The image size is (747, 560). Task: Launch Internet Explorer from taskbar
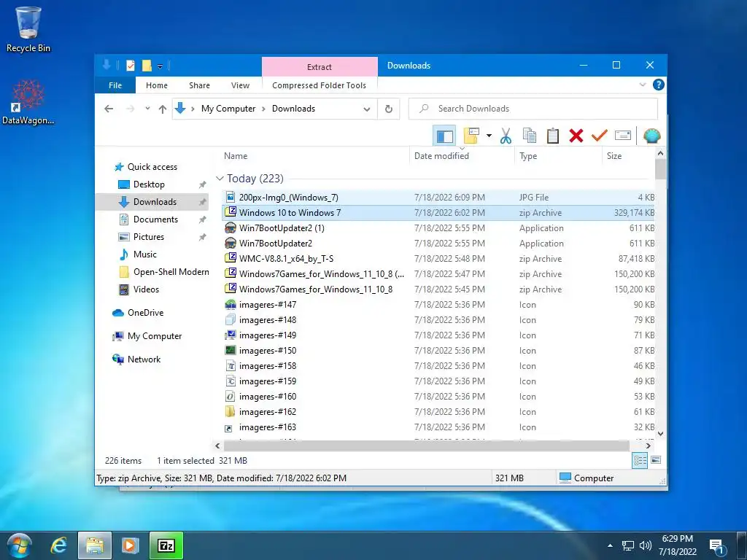point(58,545)
